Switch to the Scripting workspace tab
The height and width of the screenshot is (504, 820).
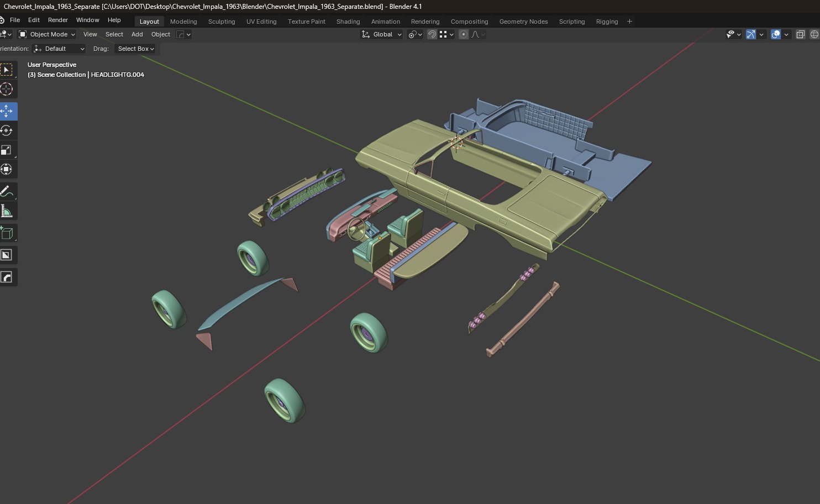pos(572,22)
